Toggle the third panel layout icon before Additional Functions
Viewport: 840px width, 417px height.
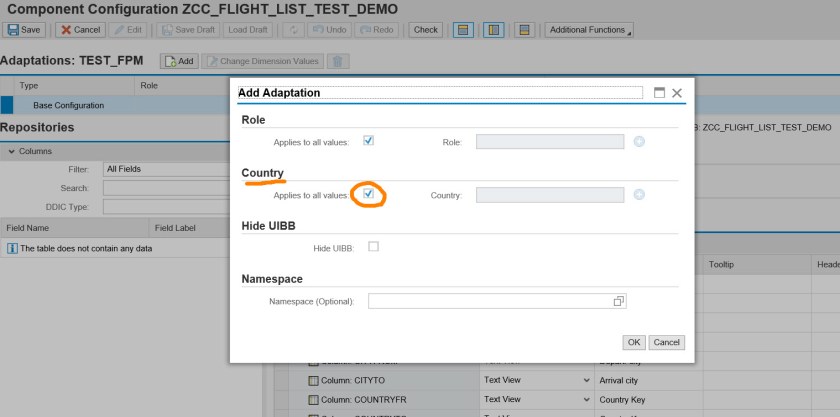click(x=524, y=30)
